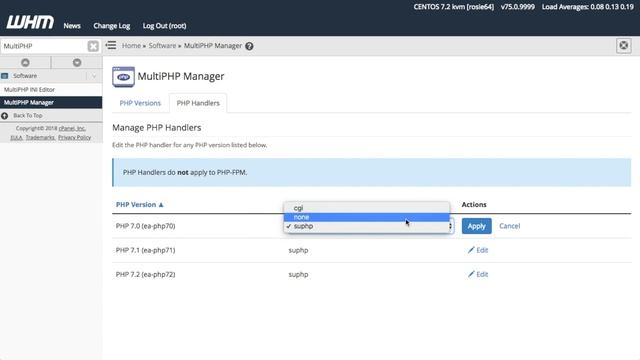Click the Back To Top text
Screen dimensions: 640x360
pos(27,116)
